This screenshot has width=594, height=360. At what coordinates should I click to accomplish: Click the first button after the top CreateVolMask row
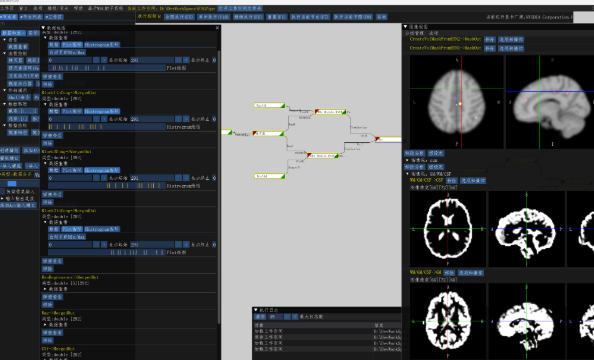(x=490, y=39)
